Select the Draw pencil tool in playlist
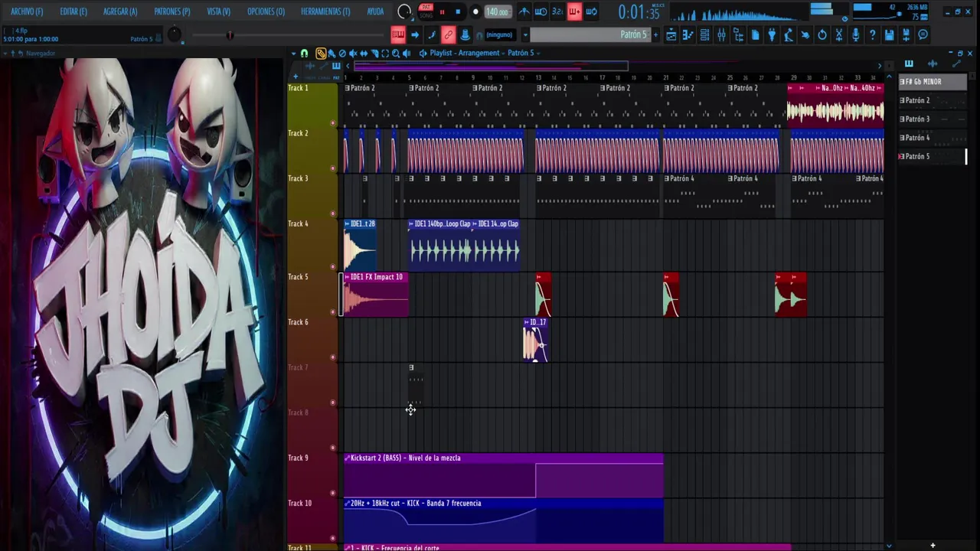The image size is (980, 551). [321, 54]
